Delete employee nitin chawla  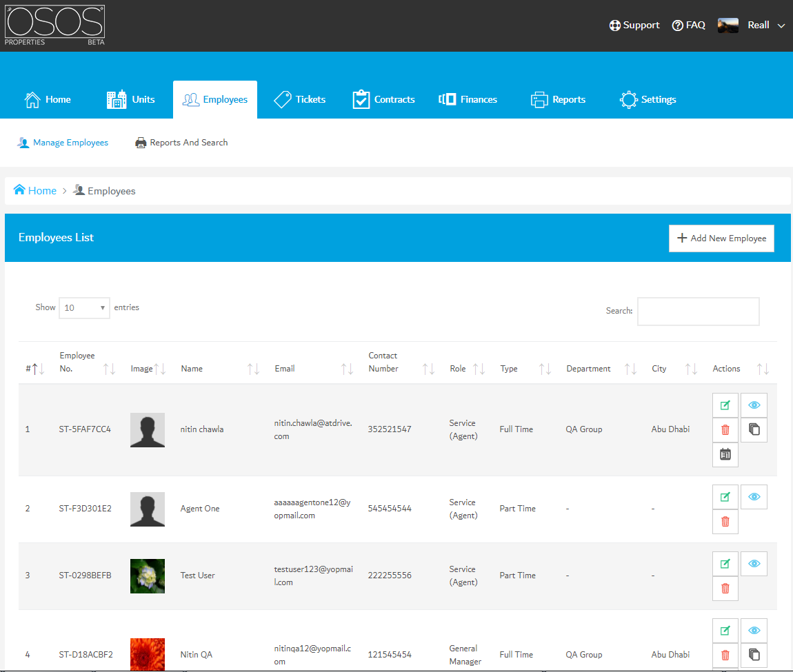[725, 430]
